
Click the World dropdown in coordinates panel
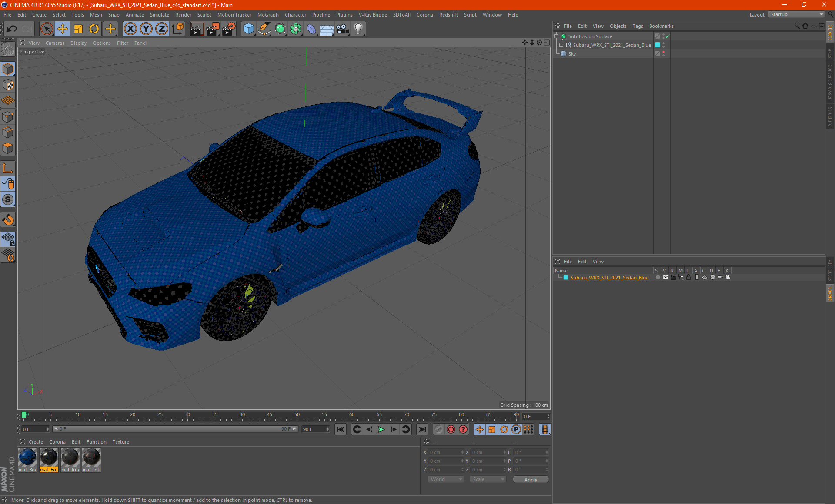(x=444, y=480)
